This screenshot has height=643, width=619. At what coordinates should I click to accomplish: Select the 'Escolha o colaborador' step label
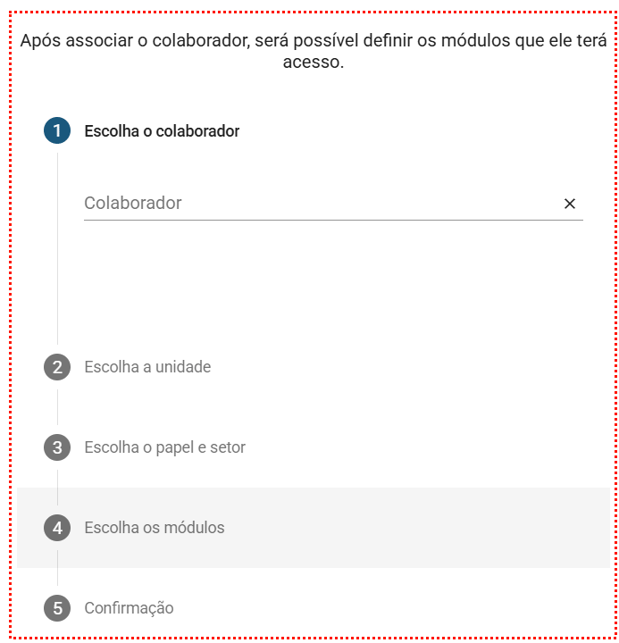tap(162, 131)
